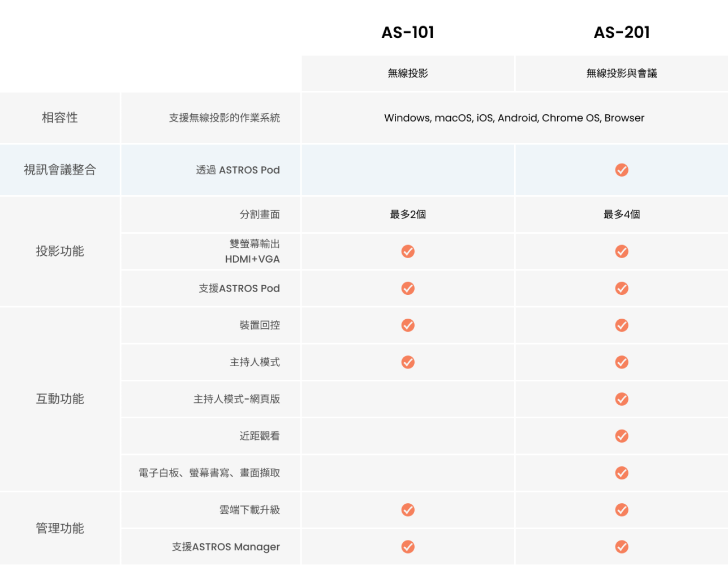Click the AS-201 column heading
Viewport: 728px width, 566px height.
click(622, 32)
